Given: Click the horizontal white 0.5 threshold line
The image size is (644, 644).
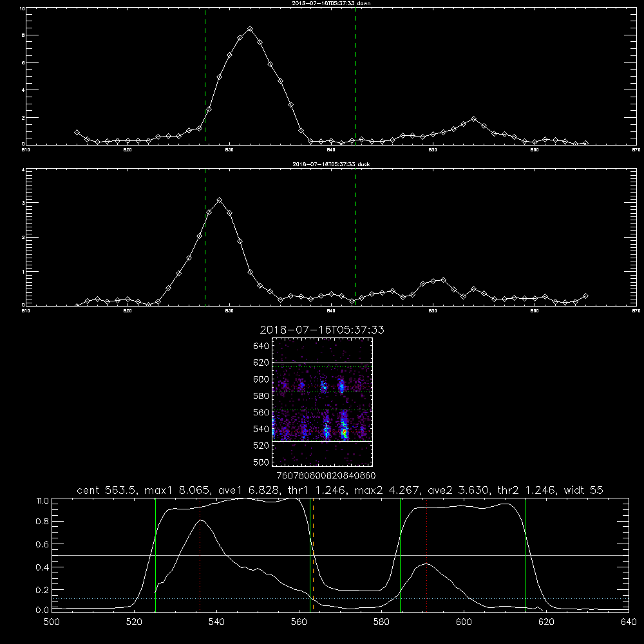Looking at the screenshot, I should coord(340,555).
